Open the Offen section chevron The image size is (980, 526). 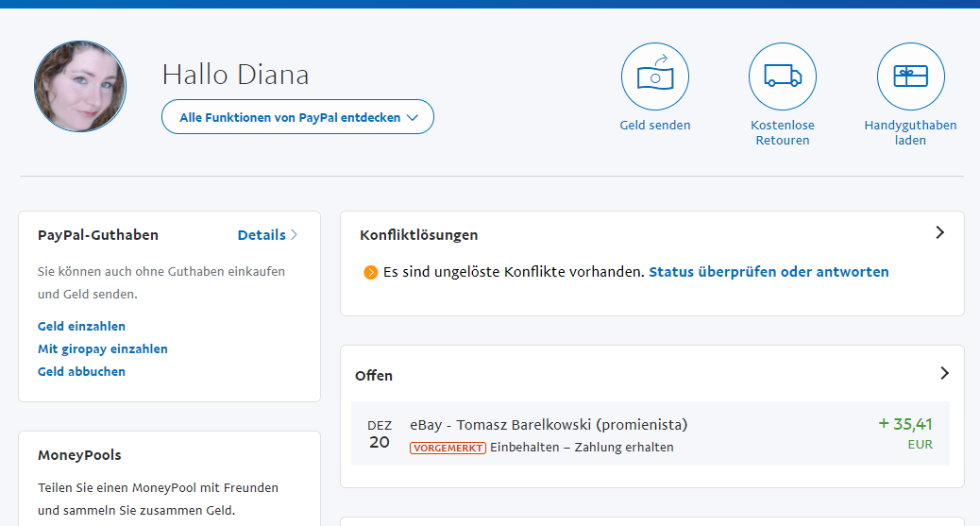pos(944,373)
